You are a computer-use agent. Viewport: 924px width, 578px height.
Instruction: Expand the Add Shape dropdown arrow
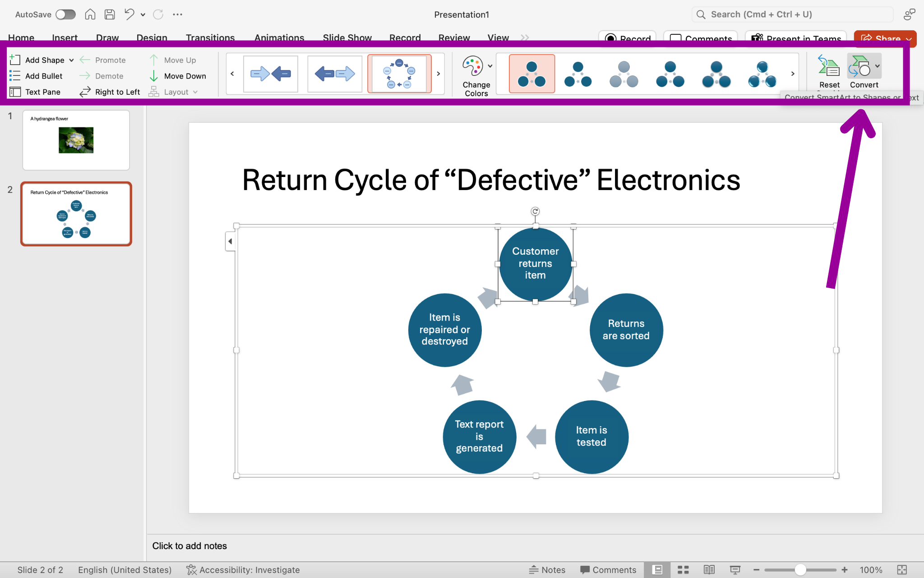click(x=71, y=60)
